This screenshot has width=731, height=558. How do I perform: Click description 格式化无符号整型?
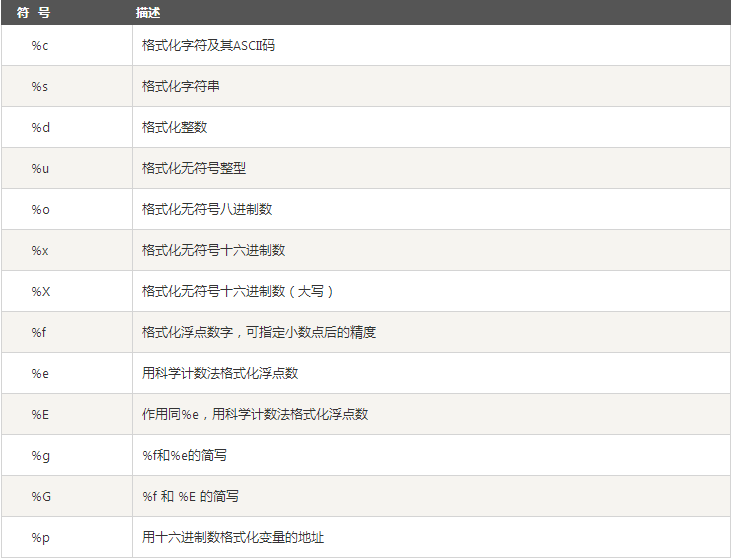pyautogui.click(x=194, y=168)
